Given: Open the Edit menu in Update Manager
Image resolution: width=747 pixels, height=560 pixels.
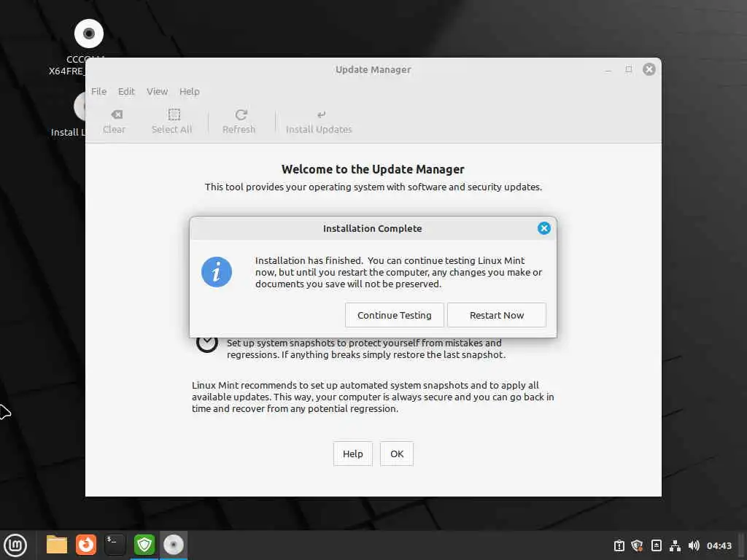Looking at the screenshot, I should tap(126, 91).
